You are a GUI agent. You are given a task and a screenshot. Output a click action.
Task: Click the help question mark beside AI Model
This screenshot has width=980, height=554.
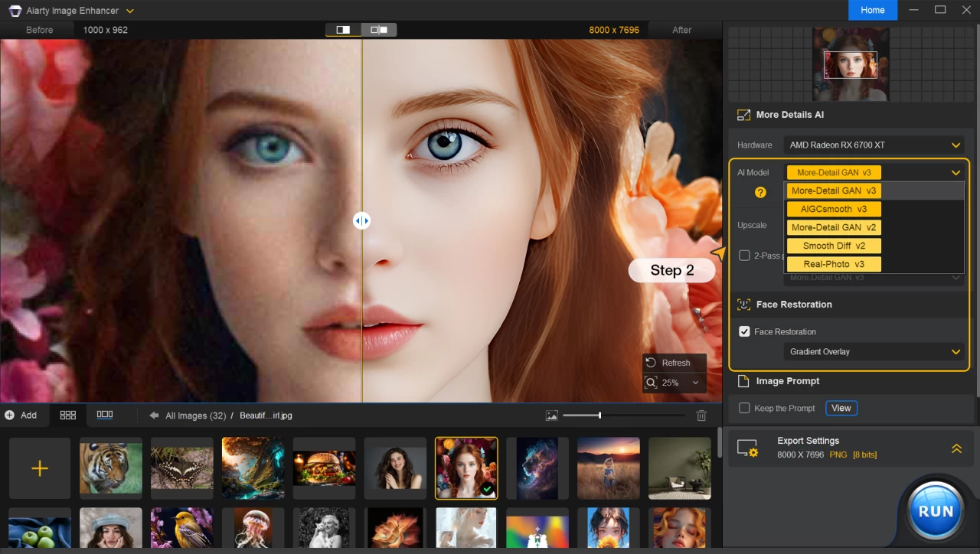tap(762, 192)
